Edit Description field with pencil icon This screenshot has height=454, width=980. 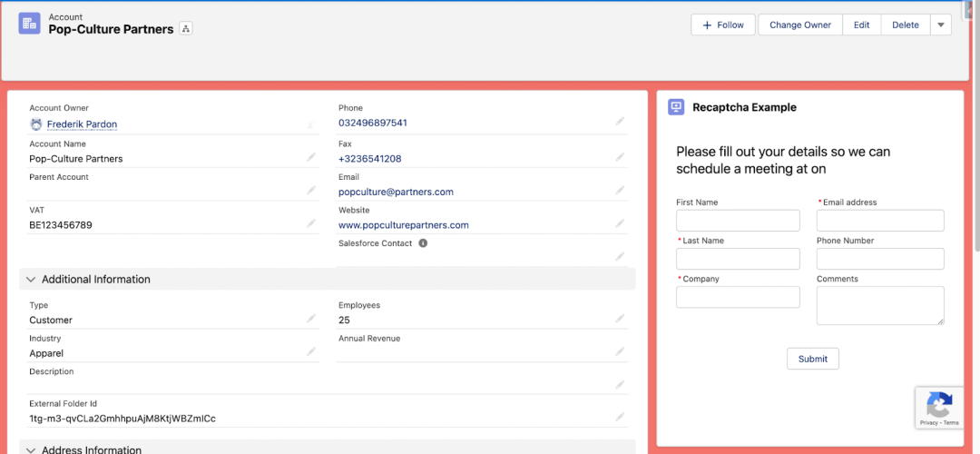click(620, 385)
